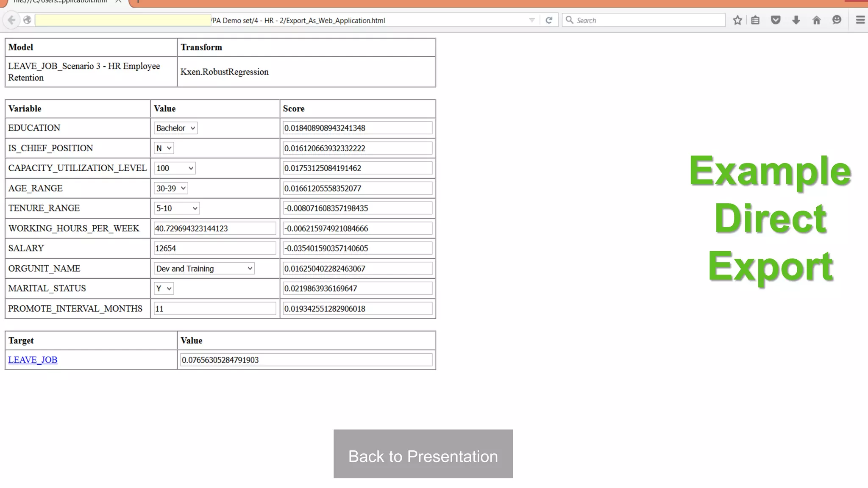868x488 pixels.
Task: Open ORGUNIT_NAME Dev and Training dropdown
Action: [x=204, y=269]
